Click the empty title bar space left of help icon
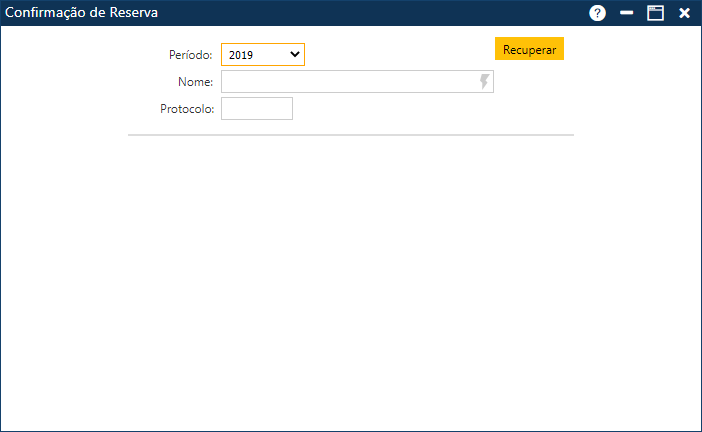Screen dimensions: 702x432 click(x=380, y=13)
